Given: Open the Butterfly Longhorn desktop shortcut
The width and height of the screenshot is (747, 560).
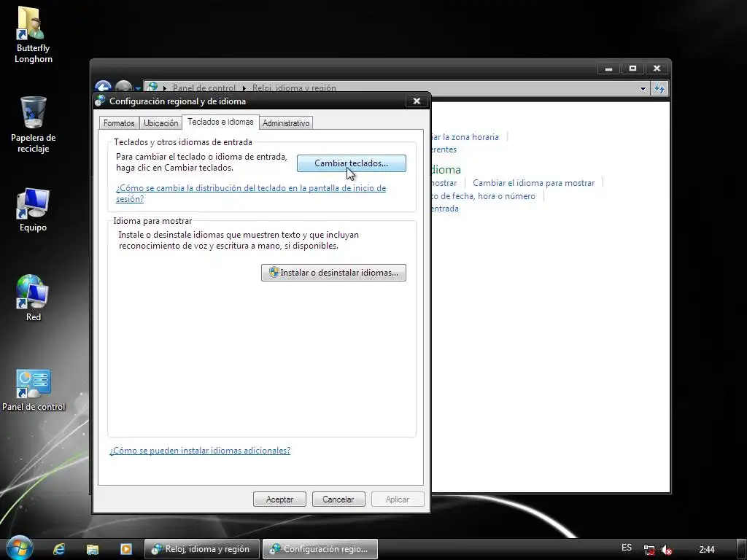Looking at the screenshot, I should [x=33, y=34].
